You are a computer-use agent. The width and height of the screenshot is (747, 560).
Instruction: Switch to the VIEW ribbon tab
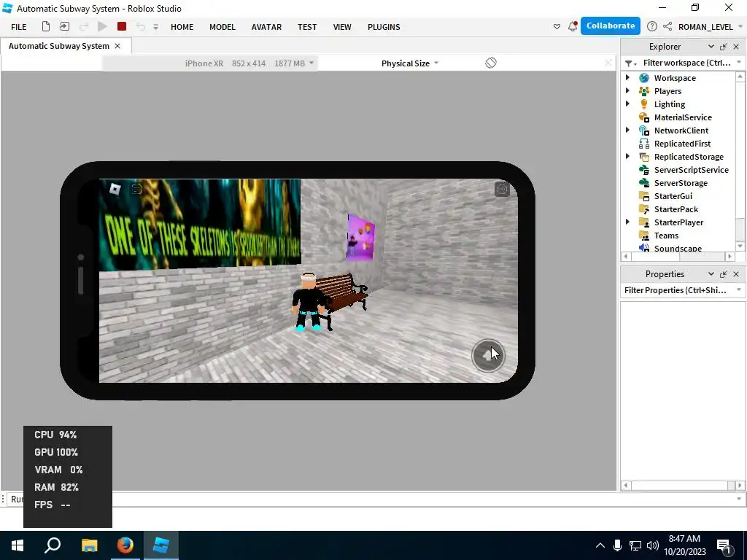(x=342, y=27)
